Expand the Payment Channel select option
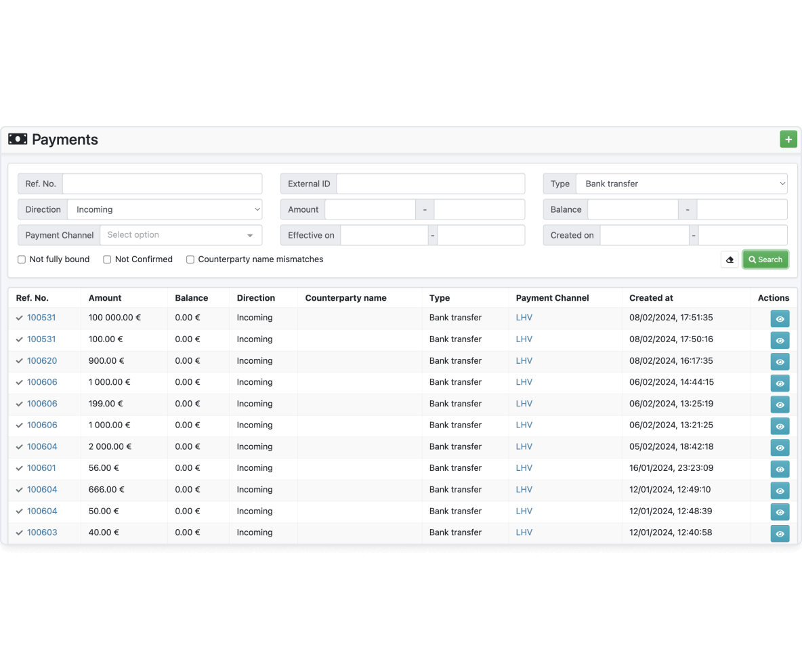 point(181,235)
